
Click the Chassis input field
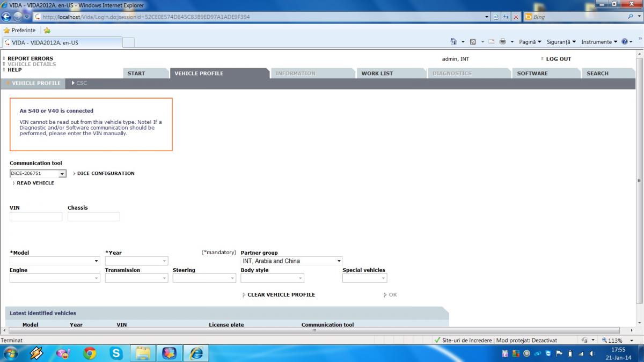(94, 217)
